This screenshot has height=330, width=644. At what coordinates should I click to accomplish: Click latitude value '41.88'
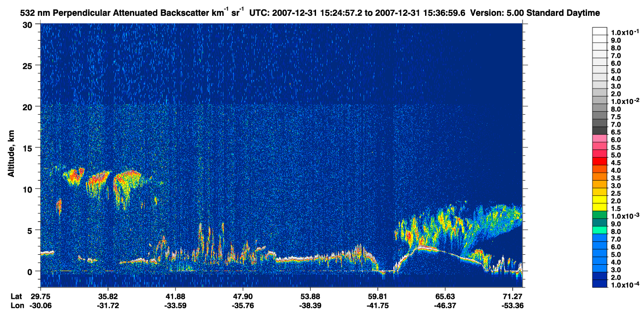[x=175, y=296]
